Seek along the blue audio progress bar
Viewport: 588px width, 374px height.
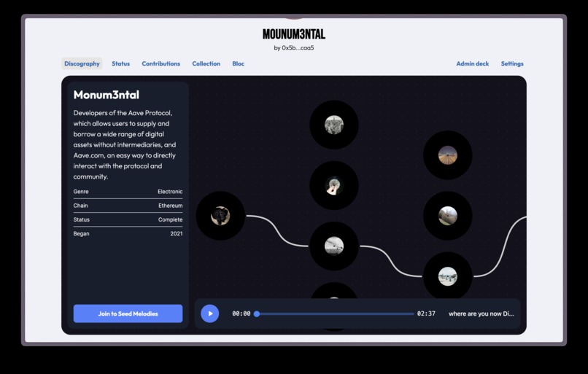336,314
